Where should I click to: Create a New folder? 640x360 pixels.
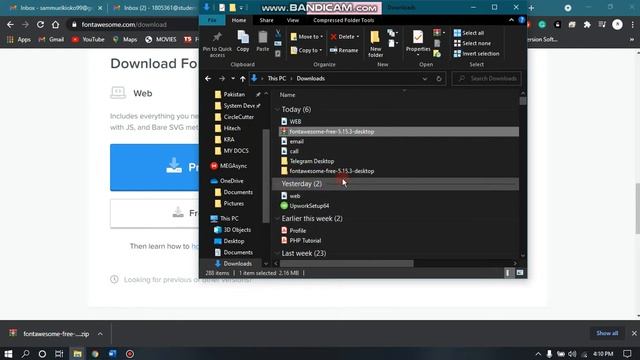375,44
